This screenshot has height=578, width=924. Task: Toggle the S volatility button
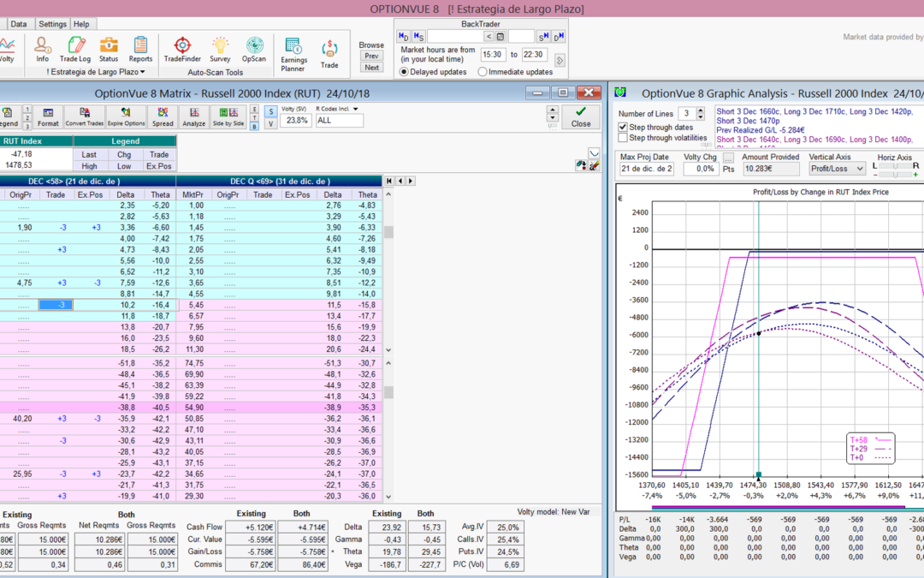pyautogui.click(x=270, y=111)
